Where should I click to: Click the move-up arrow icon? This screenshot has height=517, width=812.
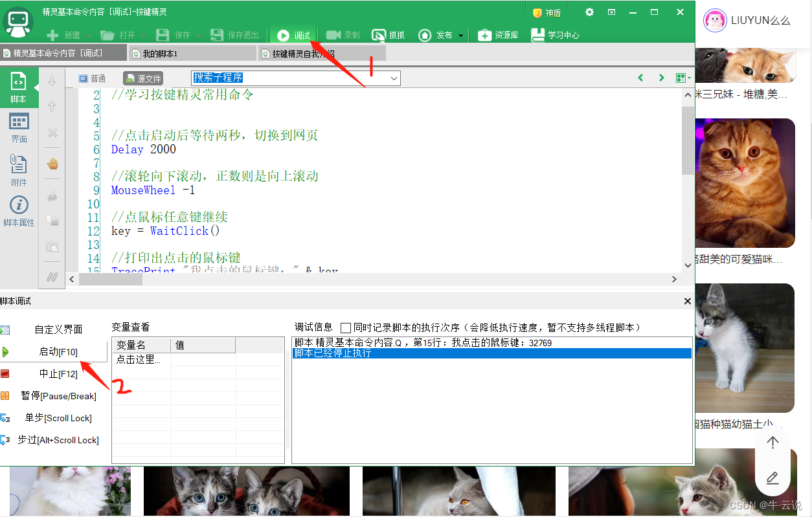pos(52,107)
